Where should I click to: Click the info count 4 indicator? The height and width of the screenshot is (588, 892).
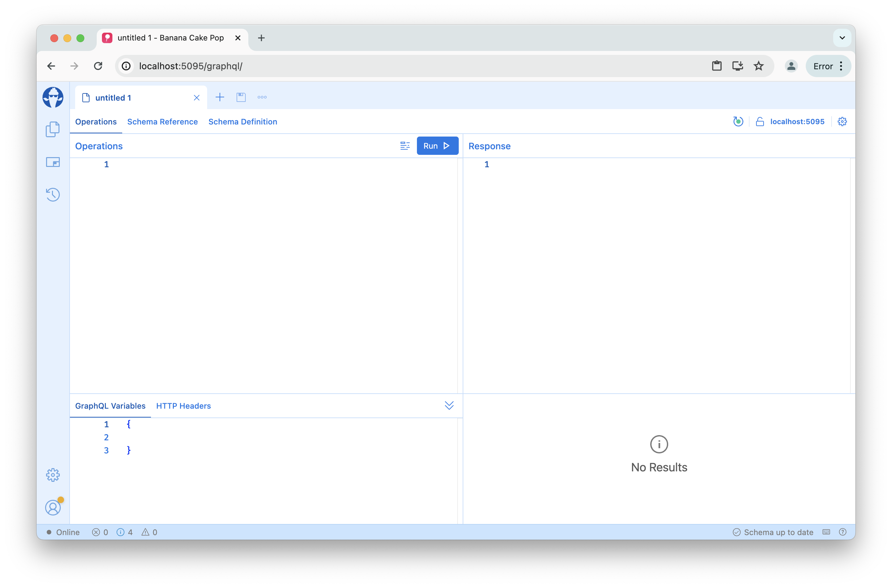coord(125,532)
